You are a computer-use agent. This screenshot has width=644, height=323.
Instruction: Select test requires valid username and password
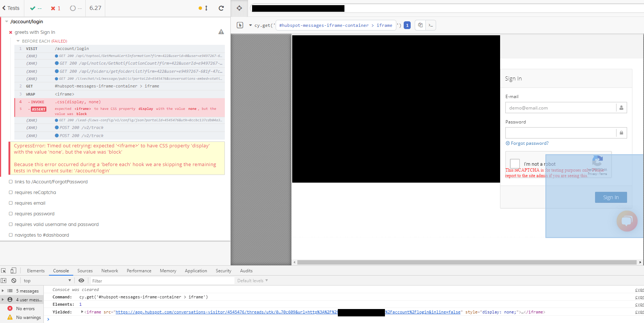pyautogui.click(x=57, y=225)
